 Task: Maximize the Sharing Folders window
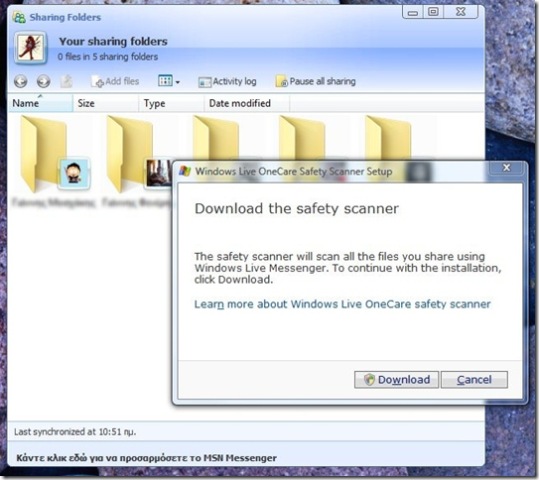[433, 12]
